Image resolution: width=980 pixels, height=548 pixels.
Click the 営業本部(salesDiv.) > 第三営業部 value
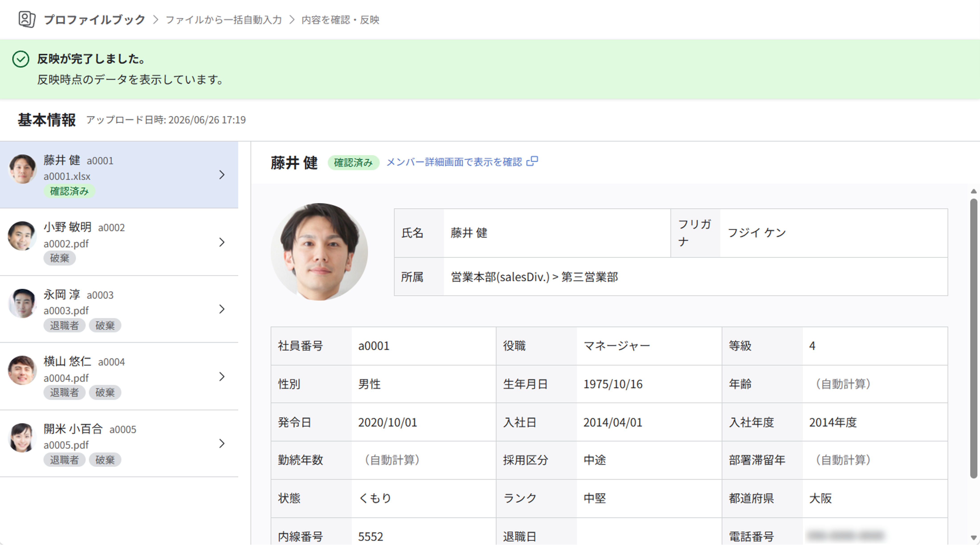[x=535, y=277]
